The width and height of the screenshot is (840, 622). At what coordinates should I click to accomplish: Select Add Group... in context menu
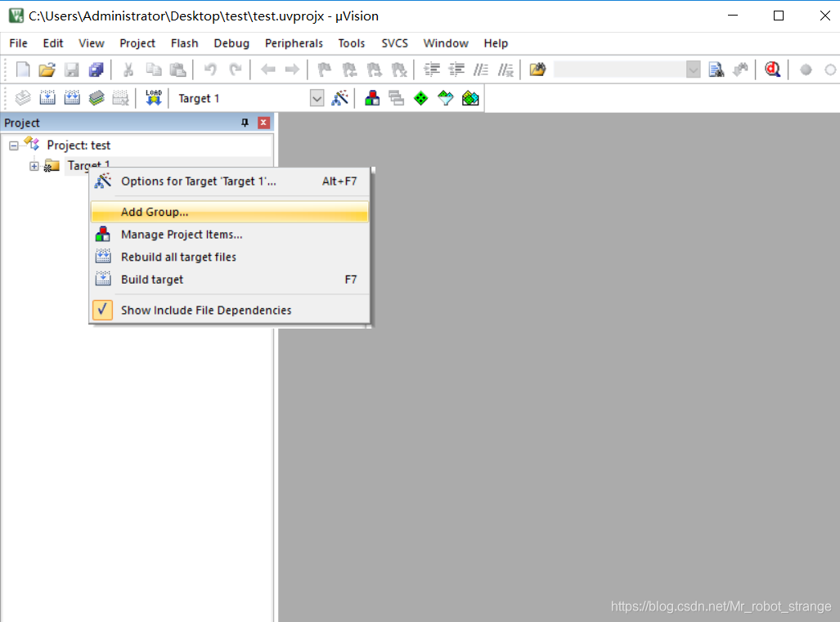pyautogui.click(x=230, y=212)
